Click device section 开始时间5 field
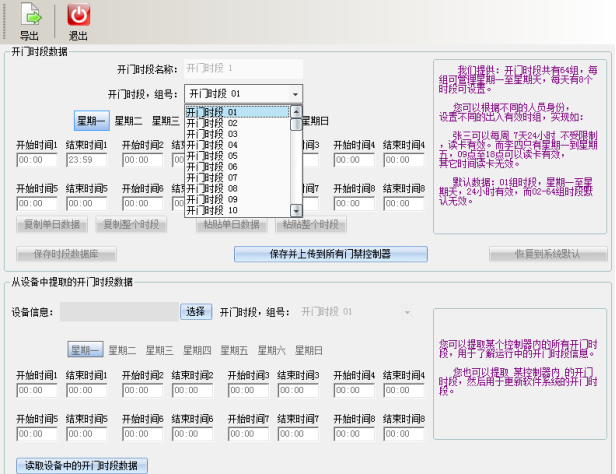 (x=37, y=434)
